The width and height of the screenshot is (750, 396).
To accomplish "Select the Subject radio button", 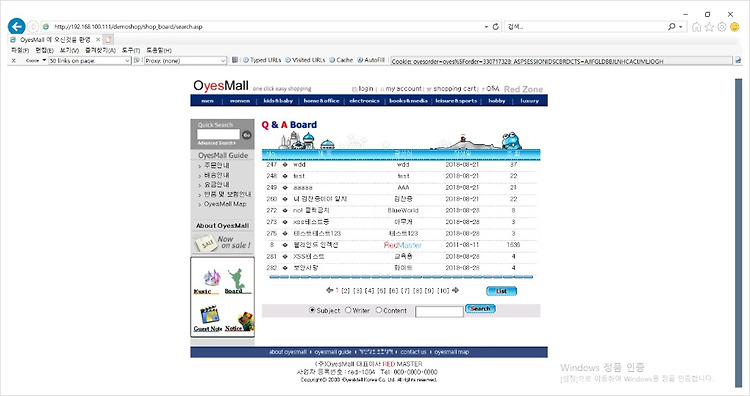I will pyautogui.click(x=312, y=310).
